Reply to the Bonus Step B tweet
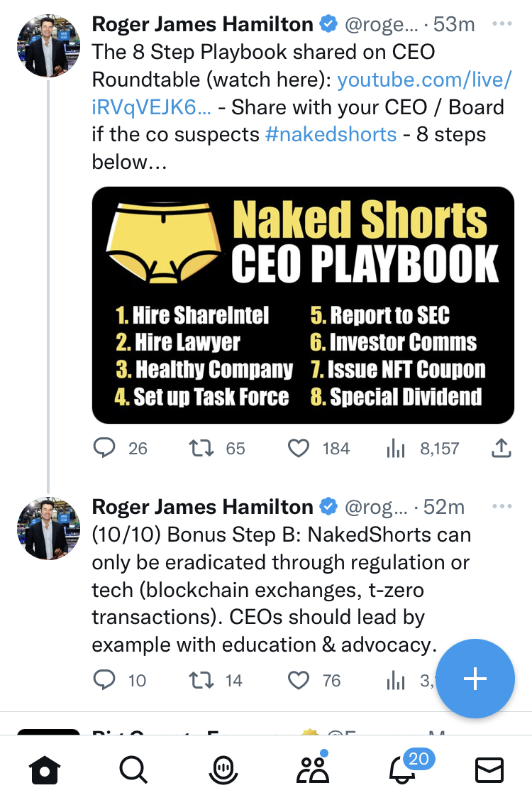Screen dimensions: 532x805 105,681
